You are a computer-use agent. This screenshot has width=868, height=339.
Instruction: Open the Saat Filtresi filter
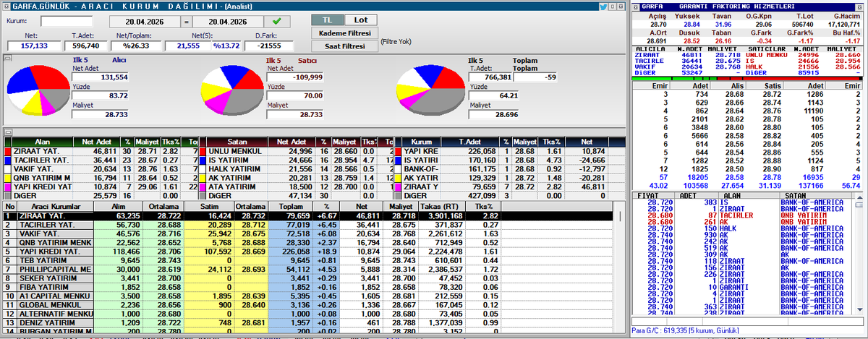344,46
